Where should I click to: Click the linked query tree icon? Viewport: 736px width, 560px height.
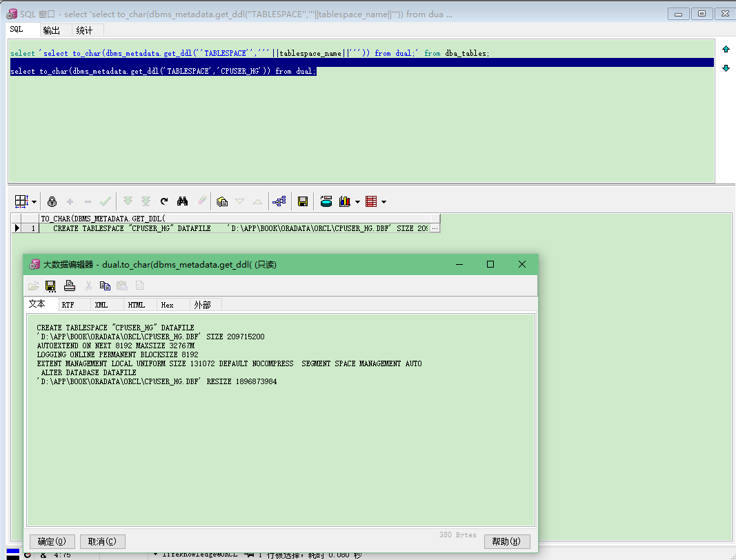point(279,201)
